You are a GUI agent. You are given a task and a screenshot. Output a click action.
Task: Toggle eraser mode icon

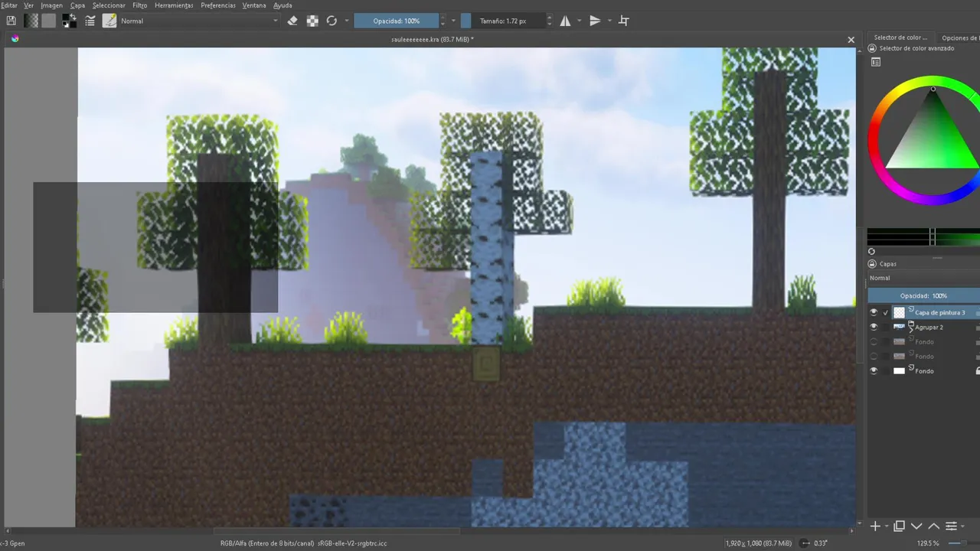[292, 21]
